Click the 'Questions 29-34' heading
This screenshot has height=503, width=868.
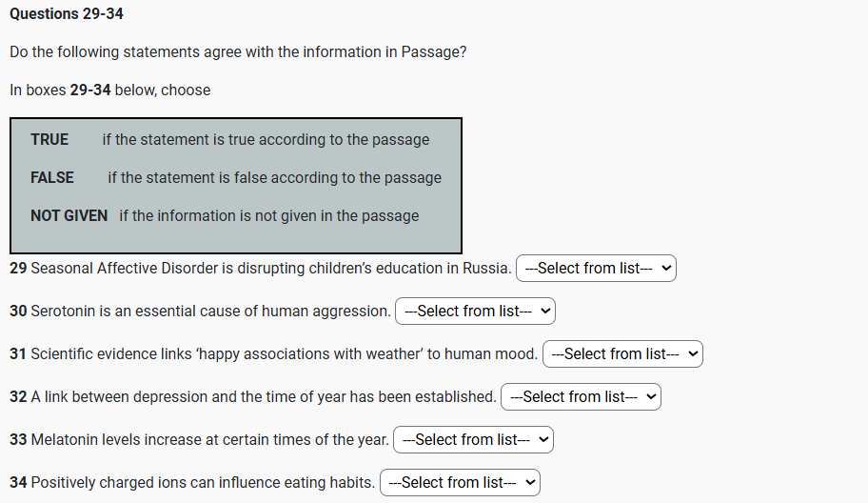tap(67, 13)
